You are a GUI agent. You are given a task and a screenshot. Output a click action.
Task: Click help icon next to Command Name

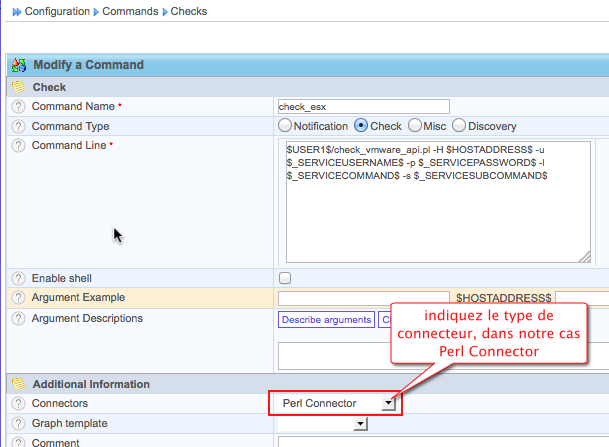[18, 107]
